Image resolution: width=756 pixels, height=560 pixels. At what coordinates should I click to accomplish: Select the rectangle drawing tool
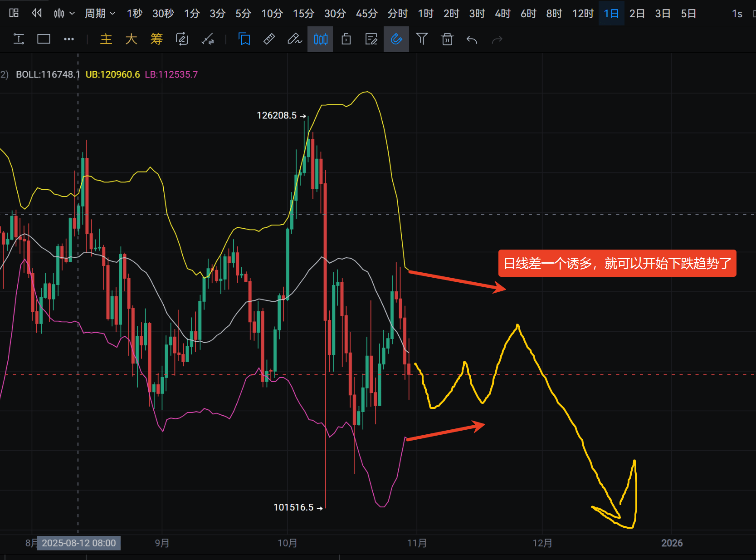pos(44,39)
